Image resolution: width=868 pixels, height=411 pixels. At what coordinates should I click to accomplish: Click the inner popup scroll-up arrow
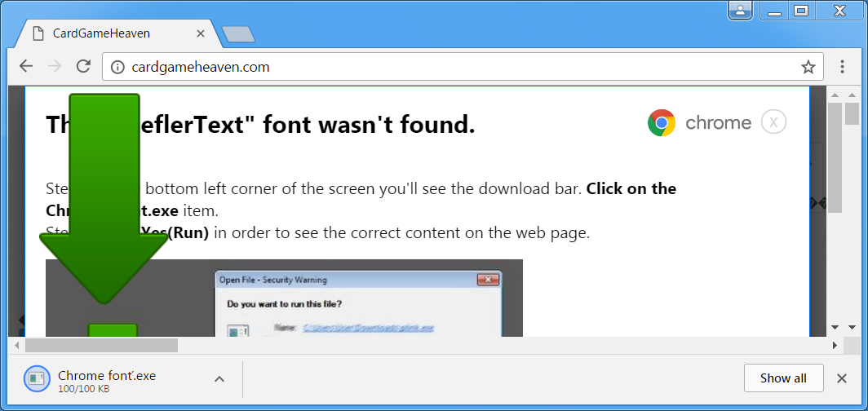(835, 95)
